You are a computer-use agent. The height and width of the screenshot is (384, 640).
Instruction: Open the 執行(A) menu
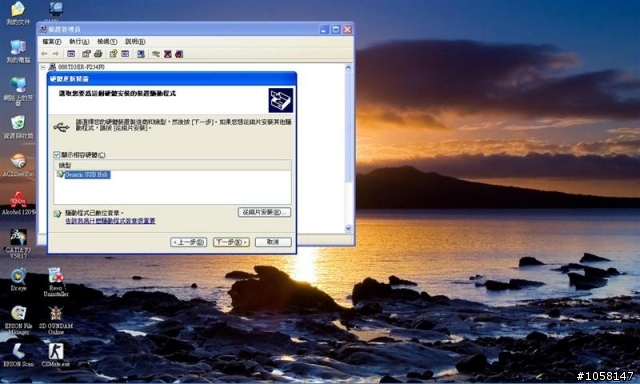coord(79,42)
